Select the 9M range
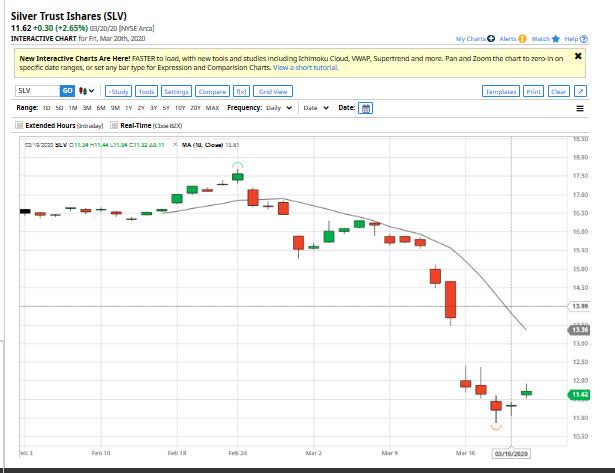Image resolution: width=615 pixels, height=473 pixels. point(115,108)
